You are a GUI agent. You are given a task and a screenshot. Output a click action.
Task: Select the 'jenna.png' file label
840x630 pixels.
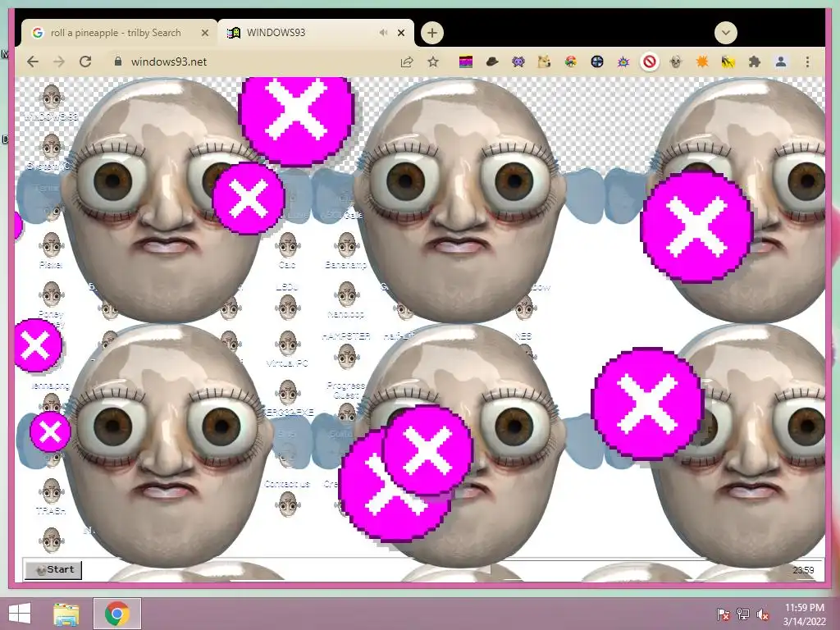point(51,386)
